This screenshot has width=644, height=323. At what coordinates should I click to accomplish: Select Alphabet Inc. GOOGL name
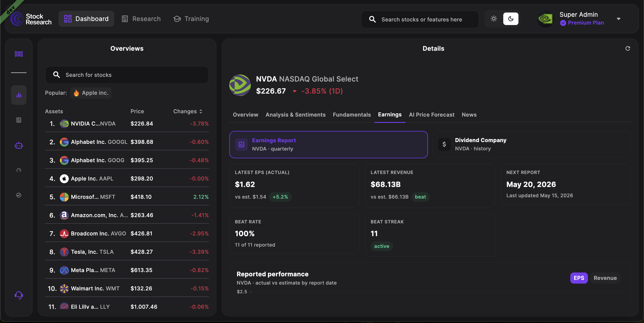(99, 142)
